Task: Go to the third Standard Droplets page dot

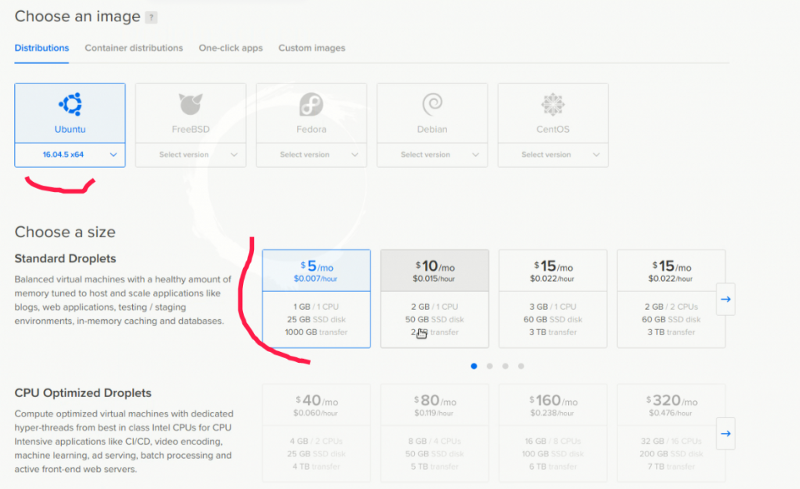Action: tap(505, 366)
